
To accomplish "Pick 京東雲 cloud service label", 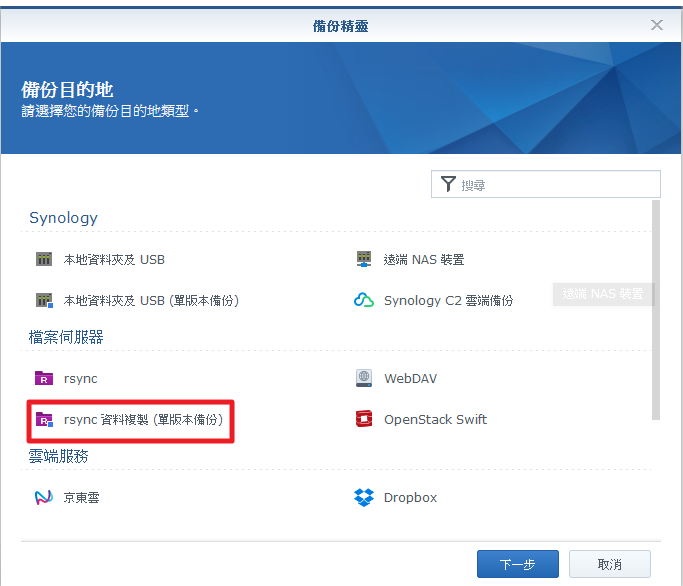I will pos(81,498).
